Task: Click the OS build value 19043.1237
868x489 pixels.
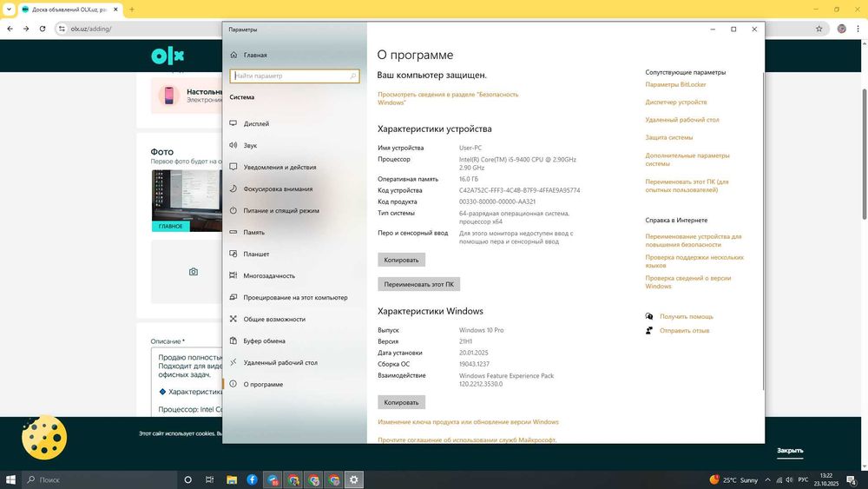Action: [x=474, y=365]
